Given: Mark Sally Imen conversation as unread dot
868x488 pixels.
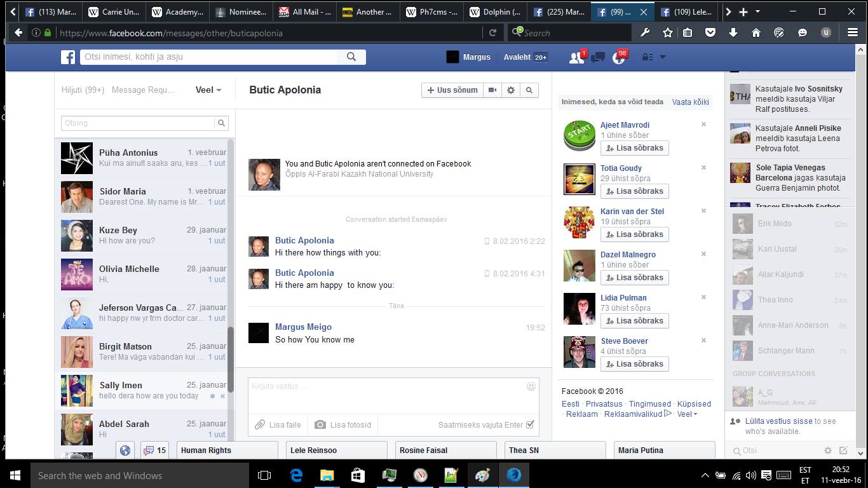Looking at the screenshot, I should (x=213, y=396).
